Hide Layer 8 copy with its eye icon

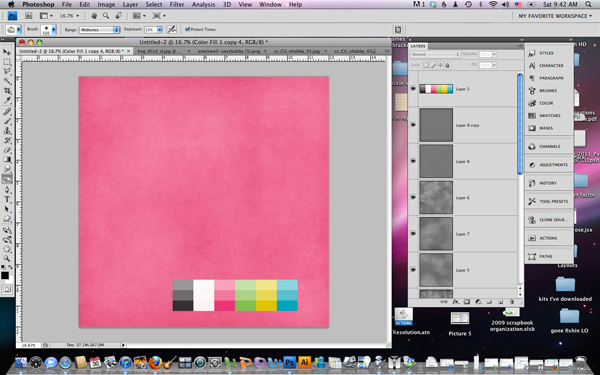click(x=413, y=125)
